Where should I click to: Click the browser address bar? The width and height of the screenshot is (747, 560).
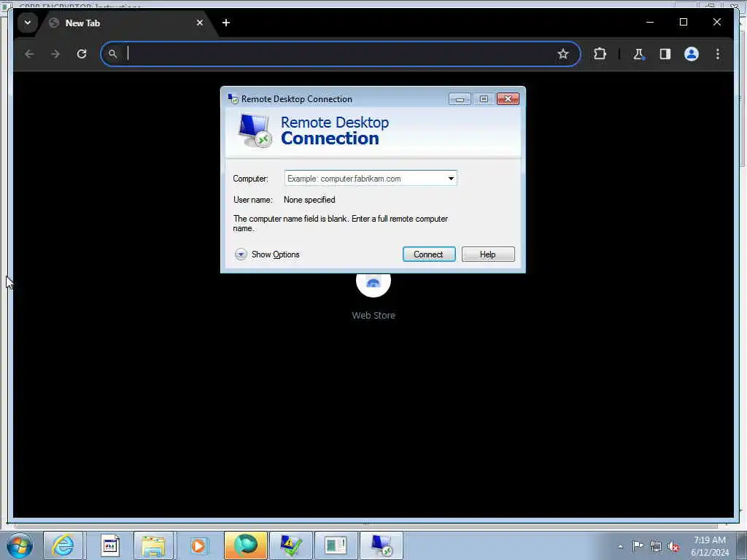(x=341, y=54)
